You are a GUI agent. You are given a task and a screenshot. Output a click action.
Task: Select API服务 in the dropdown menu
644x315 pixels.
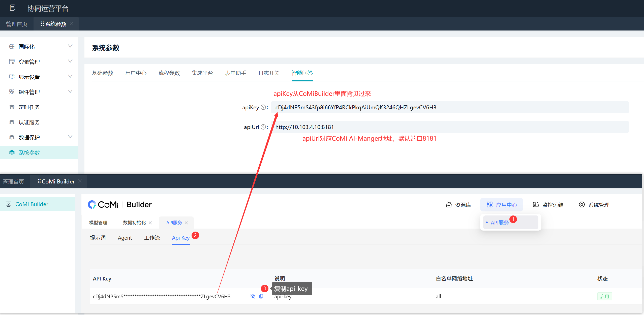pos(500,223)
